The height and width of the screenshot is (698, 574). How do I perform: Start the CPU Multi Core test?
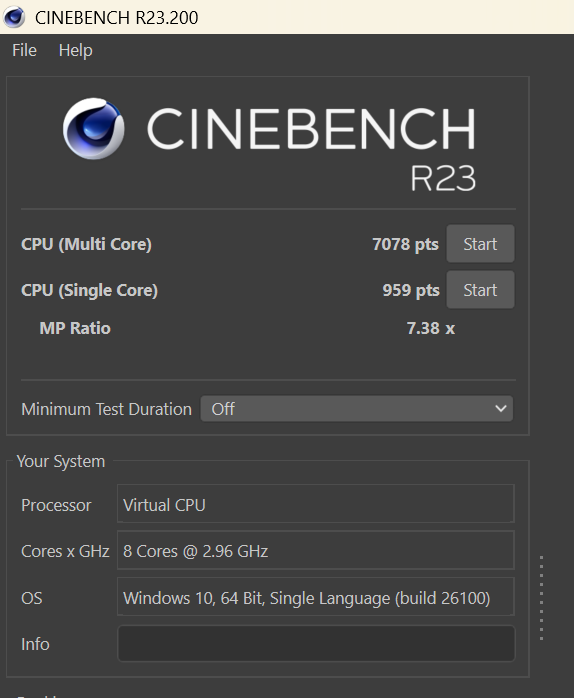[x=480, y=243]
